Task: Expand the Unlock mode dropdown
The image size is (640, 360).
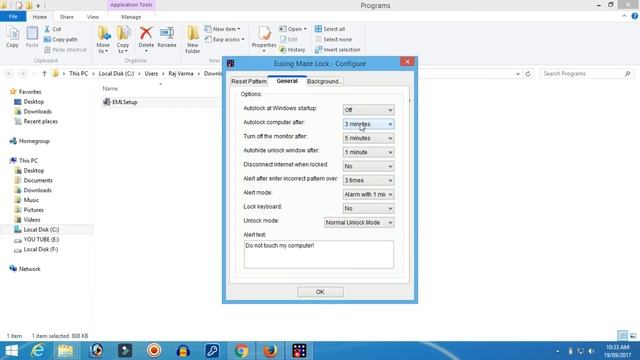Action: pyautogui.click(x=359, y=222)
